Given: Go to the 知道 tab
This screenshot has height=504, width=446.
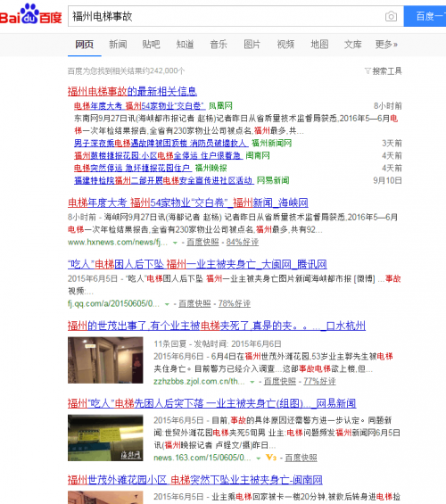Looking at the screenshot, I should [x=185, y=45].
